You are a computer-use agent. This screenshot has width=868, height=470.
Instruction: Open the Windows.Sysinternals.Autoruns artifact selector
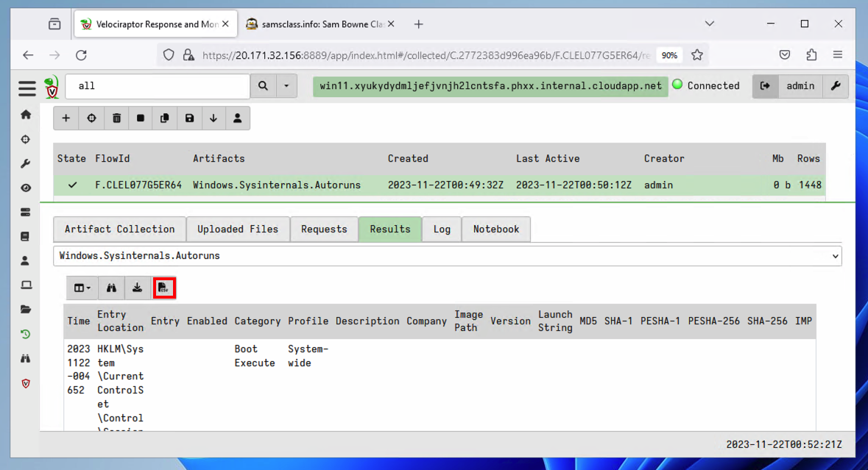click(x=448, y=256)
